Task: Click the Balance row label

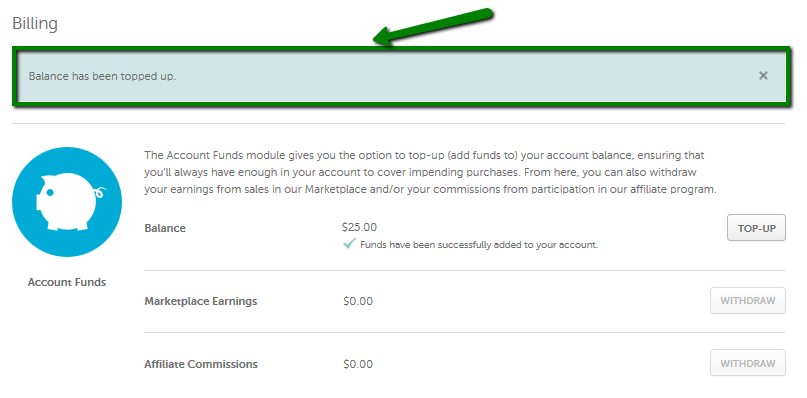Action: (x=165, y=228)
